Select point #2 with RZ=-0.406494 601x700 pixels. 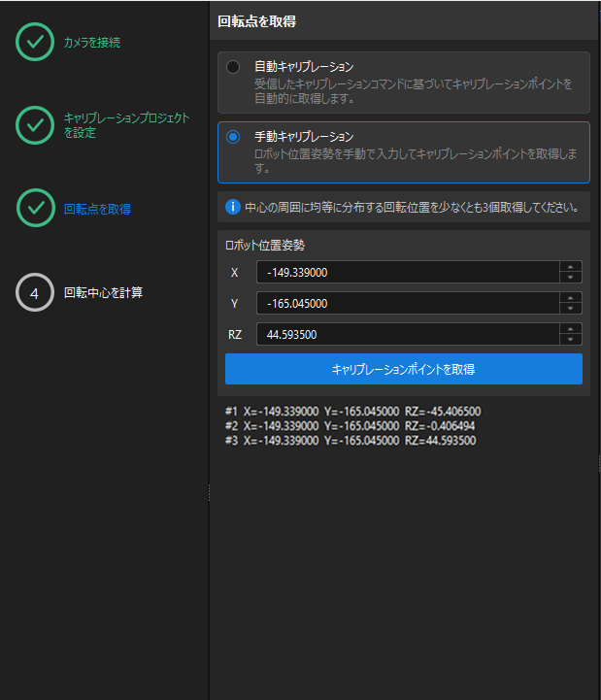coord(351,426)
